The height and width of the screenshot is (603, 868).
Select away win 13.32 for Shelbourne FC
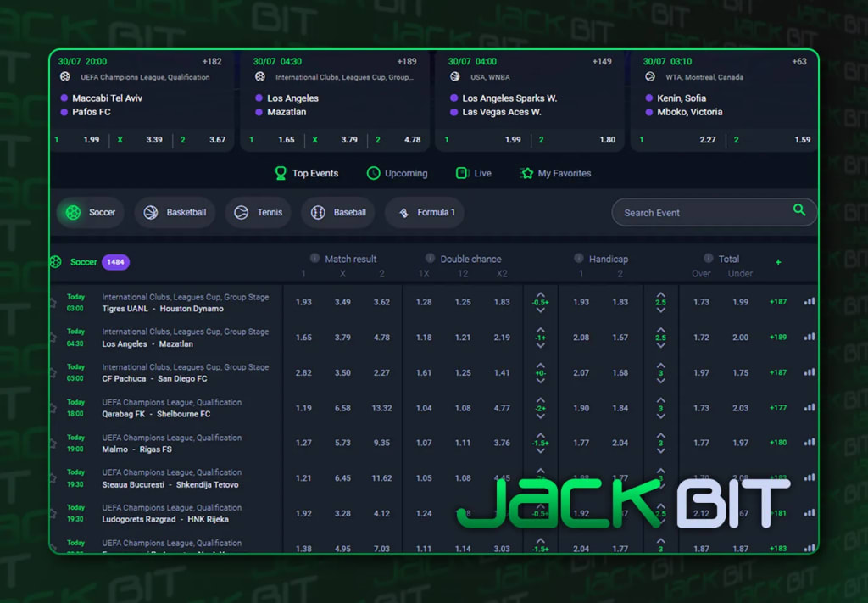pos(381,408)
